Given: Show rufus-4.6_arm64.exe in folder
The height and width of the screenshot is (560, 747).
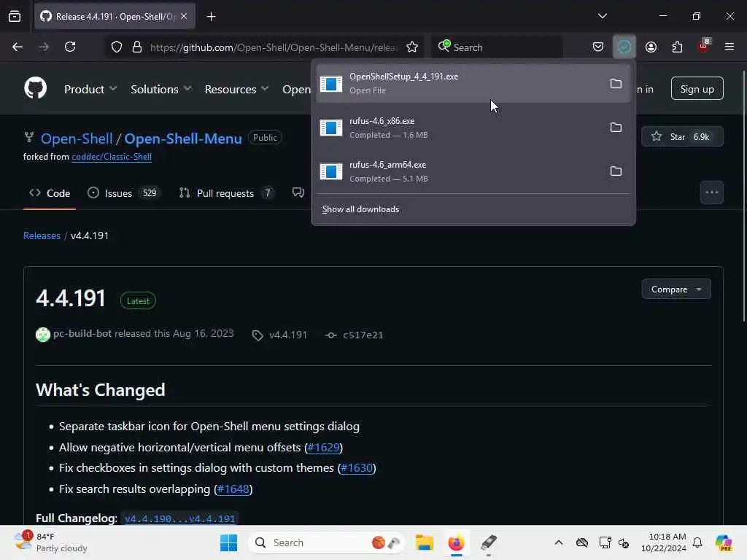Looking at the screenshot, I should click(616, 171).
